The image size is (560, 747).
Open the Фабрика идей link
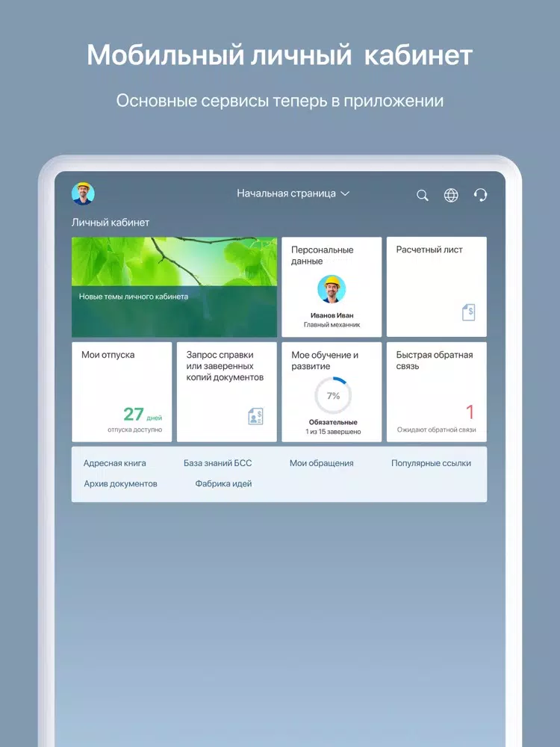(223, 483)
